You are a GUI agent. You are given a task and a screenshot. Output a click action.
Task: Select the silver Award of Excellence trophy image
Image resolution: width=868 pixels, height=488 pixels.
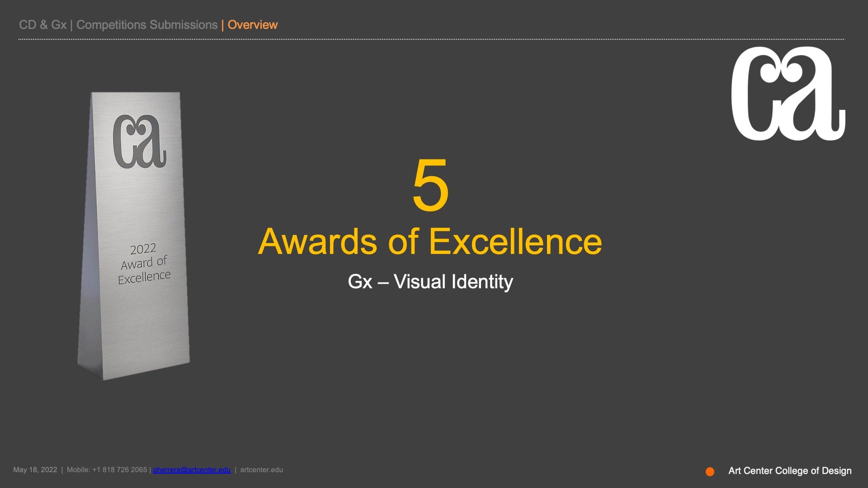[x=134, y=236]
